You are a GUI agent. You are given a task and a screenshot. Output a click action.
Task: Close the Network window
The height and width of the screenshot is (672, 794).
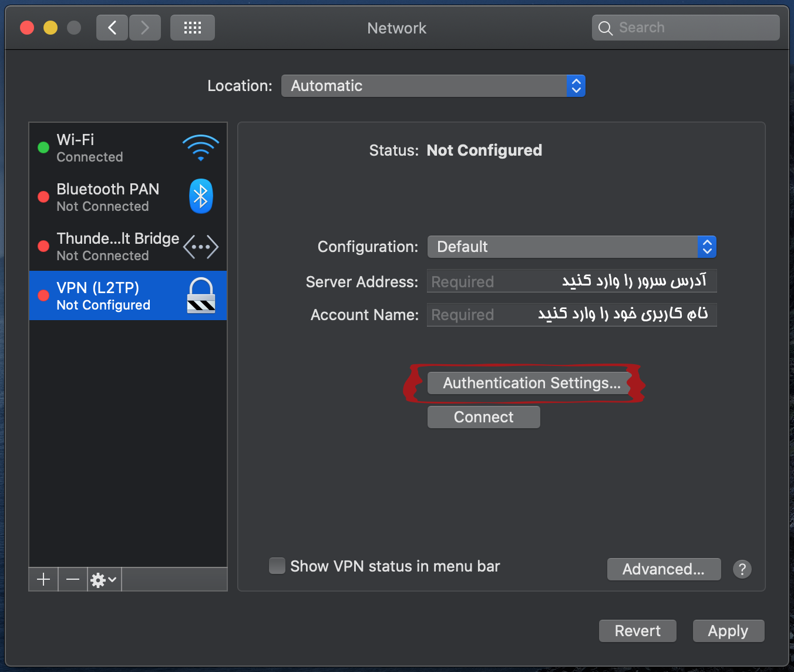pos(27,28)
